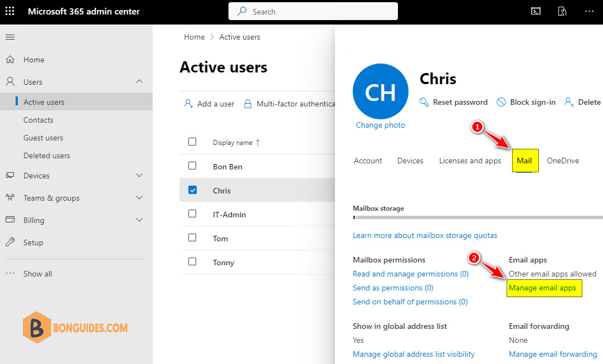Click the search magnifier icon
The width and height of the screenshot is (603, 364).
(x=242, y=11)
